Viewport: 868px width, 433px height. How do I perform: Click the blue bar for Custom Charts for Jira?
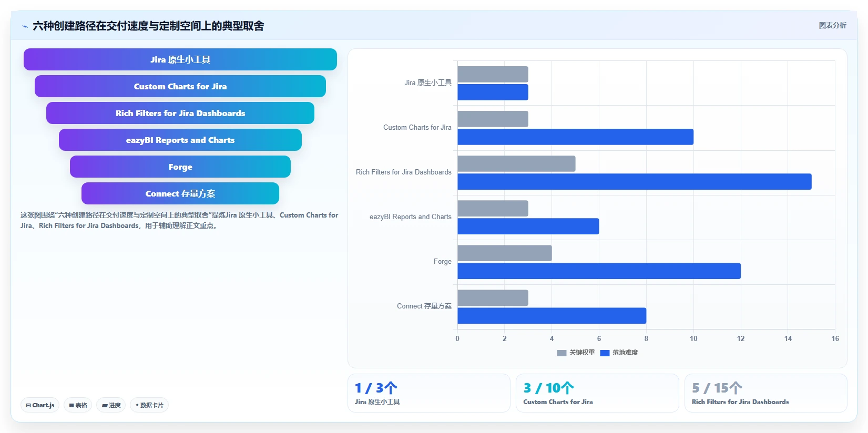point(575,137)
